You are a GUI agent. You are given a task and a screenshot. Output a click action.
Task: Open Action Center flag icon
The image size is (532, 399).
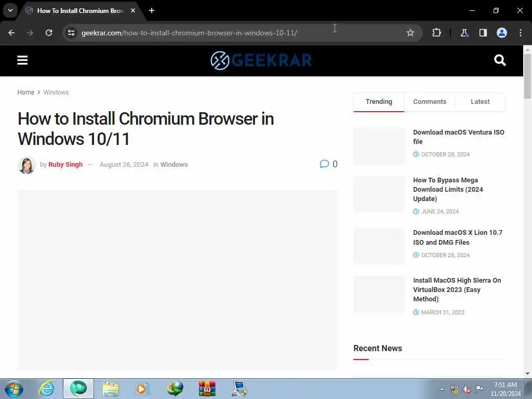coord(479,389)
